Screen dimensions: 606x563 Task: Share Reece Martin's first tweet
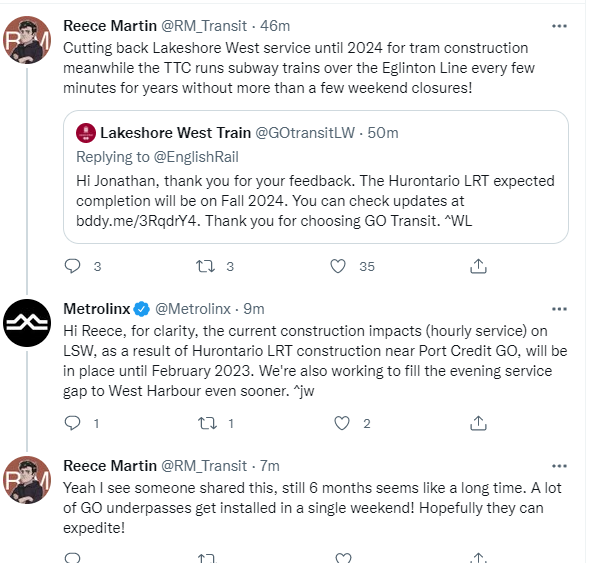[x=478, y=266]
